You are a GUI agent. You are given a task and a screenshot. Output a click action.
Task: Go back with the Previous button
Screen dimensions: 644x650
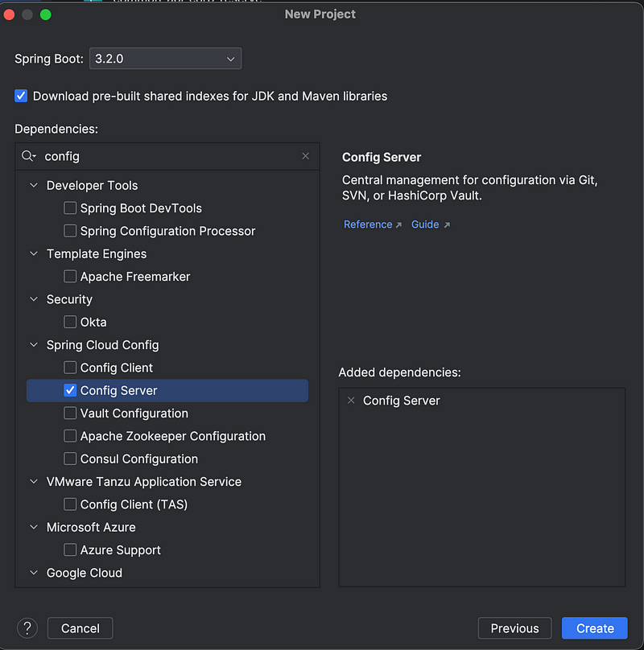pyautogui.click(x=514, y=628)
